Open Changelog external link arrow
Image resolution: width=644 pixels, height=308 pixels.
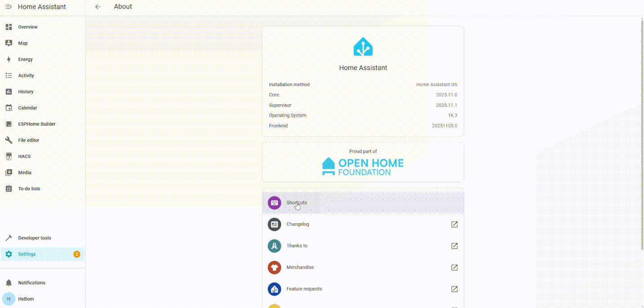(x=454, y=224)
